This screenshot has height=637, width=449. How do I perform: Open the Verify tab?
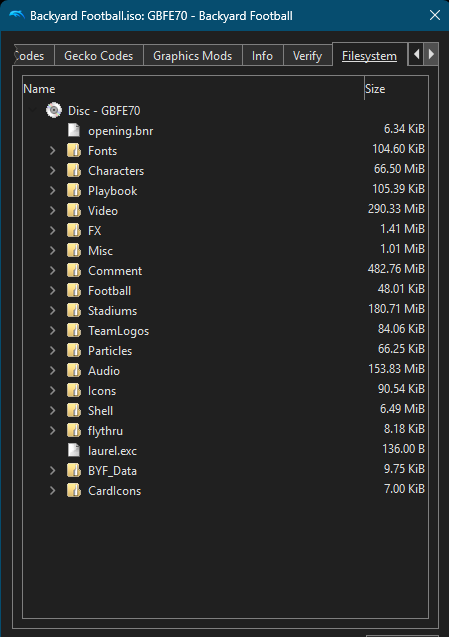click(307, 56)
